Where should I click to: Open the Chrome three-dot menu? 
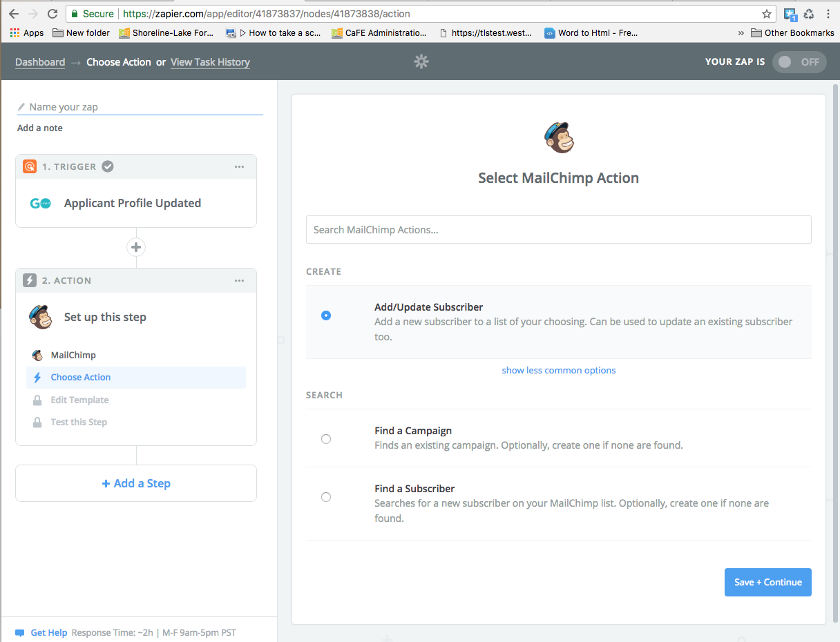(x=828, y=14)
